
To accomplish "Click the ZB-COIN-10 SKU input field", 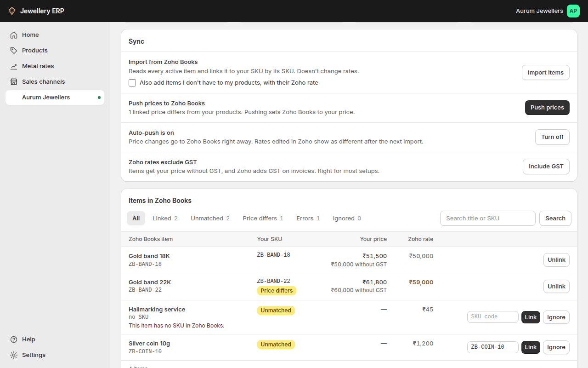I will (x=493, y=347).
